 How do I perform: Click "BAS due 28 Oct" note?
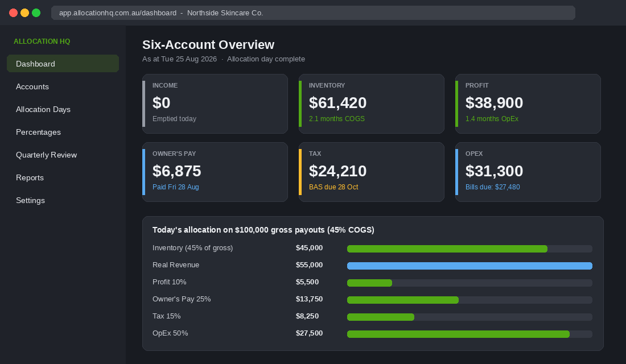(333, 187)
